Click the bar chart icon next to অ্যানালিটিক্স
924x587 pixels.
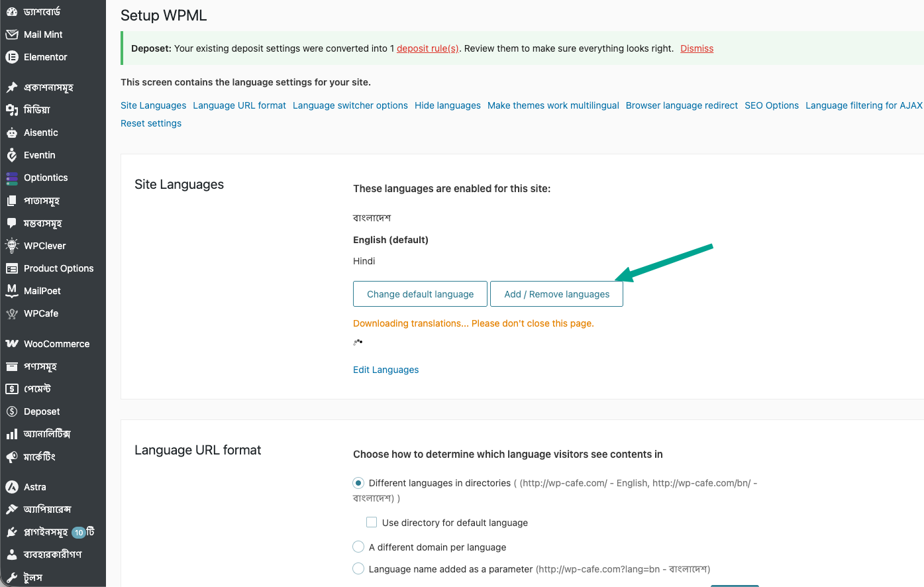12,434
